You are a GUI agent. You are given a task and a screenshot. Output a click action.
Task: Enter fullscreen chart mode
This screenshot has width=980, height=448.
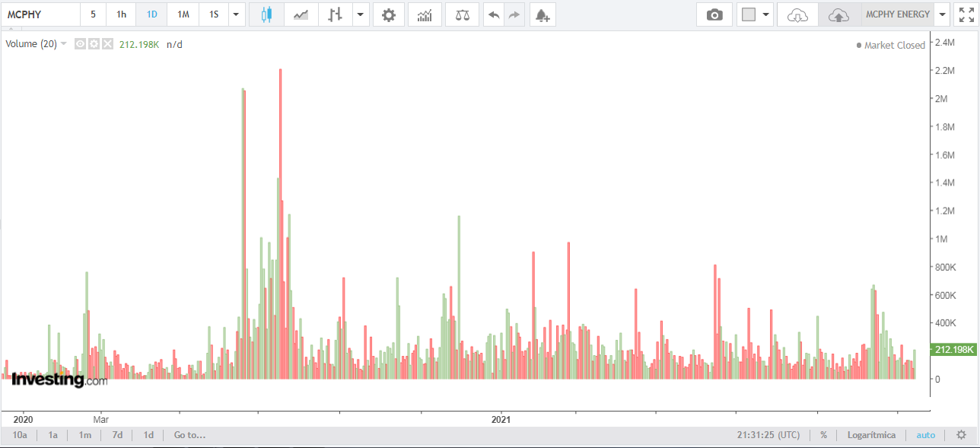coord(966,14)
